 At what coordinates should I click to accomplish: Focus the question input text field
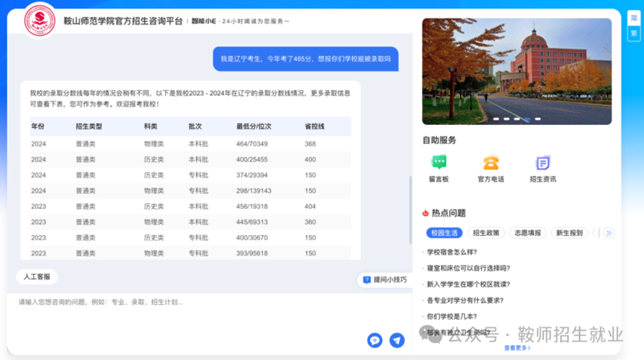186,303
